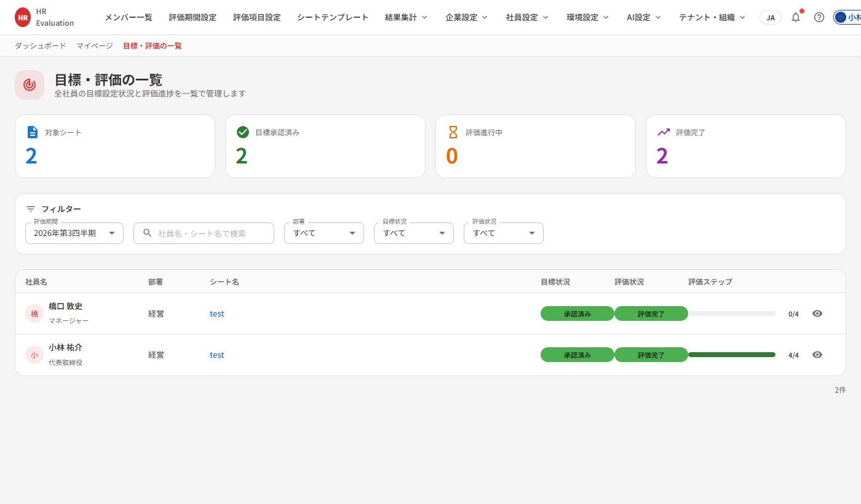861x504 pixels.
Task: Click the filter lines icon
Action: coord(31,209)
